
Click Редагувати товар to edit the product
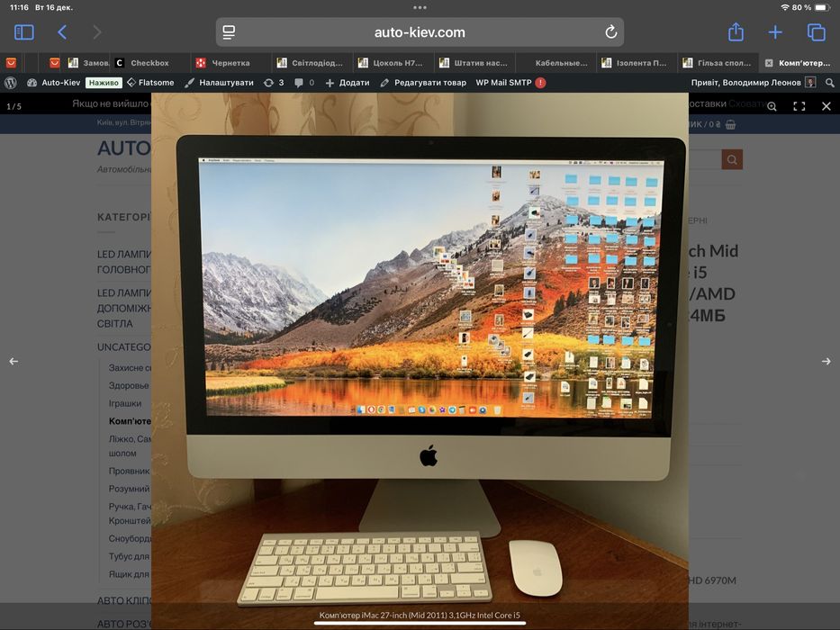[x=423, y=83]
